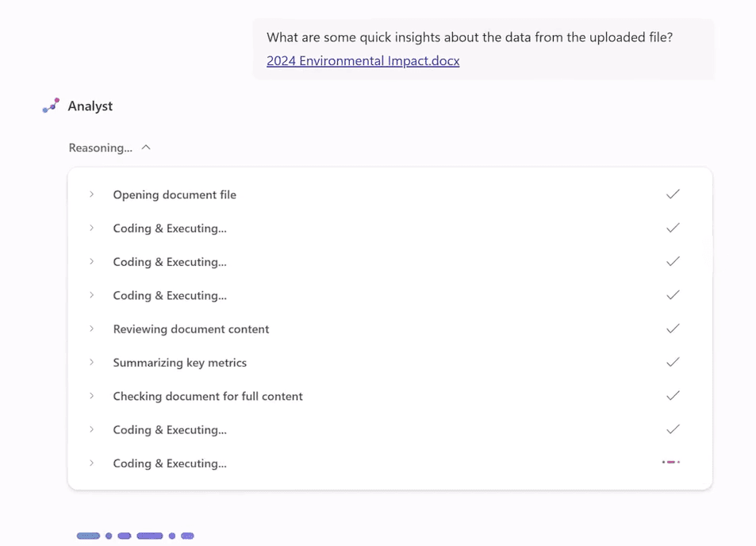
Task: Expand the last "Coding & Executing..." step chevron
Action: [x=92, y=463]
